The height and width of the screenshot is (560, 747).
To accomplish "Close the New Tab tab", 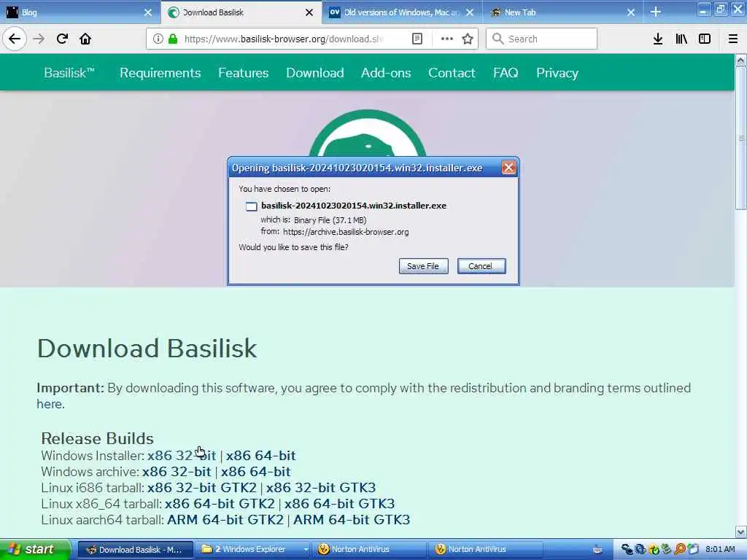I will [631, 12].
